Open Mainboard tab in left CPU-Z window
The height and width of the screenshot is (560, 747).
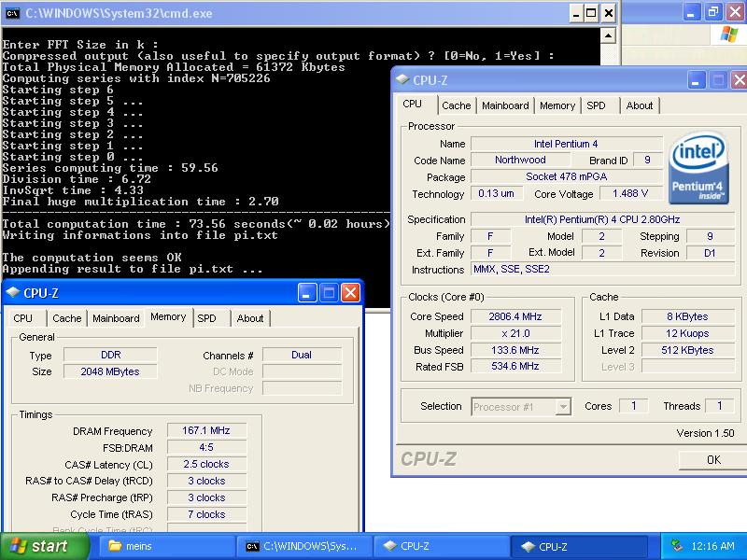[116, 318]
